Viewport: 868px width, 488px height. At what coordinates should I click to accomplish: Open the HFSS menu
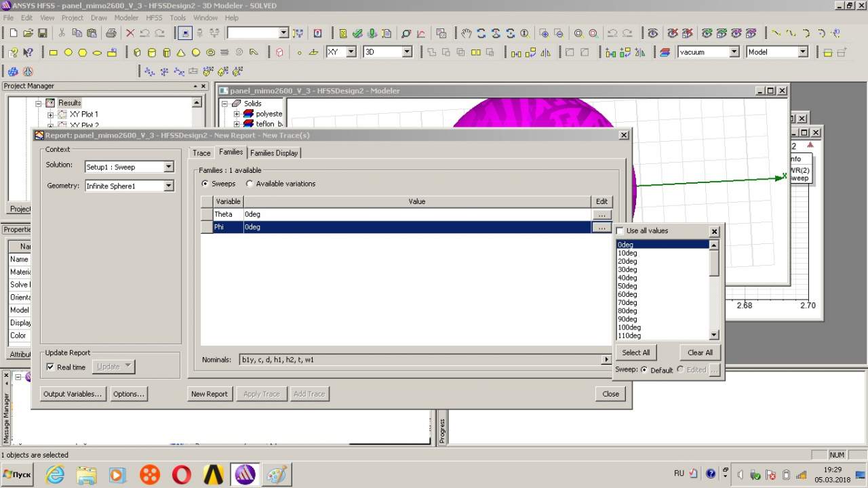point(154,18)
